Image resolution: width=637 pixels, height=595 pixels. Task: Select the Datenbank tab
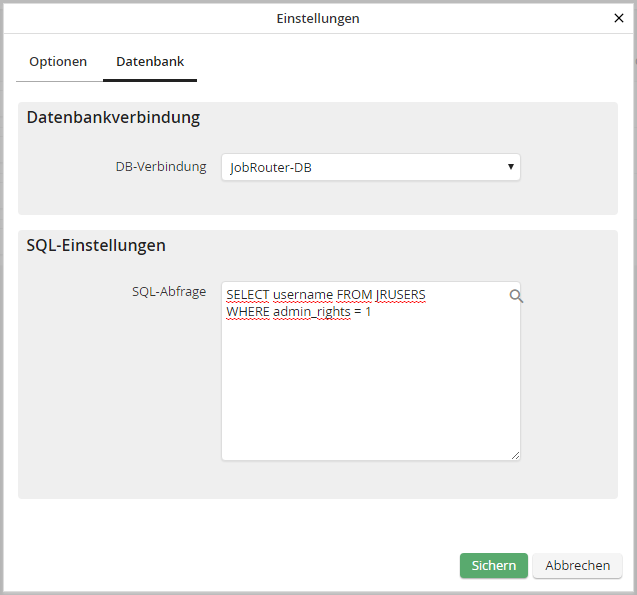click(150, 62)
